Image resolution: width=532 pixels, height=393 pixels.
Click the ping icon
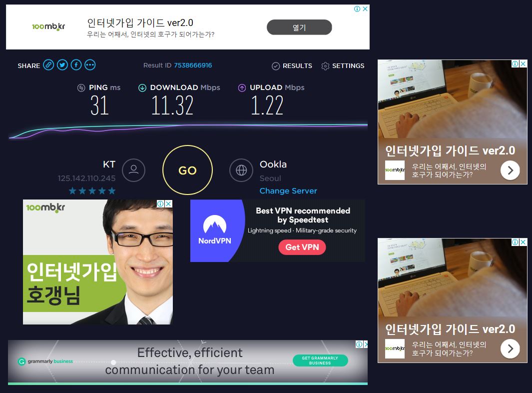pos(81,88)
